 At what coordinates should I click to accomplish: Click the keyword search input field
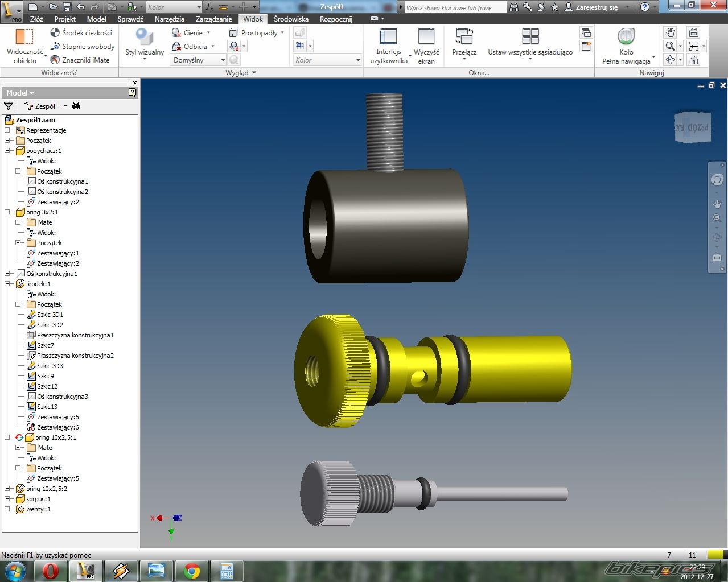tap(455, 7)
